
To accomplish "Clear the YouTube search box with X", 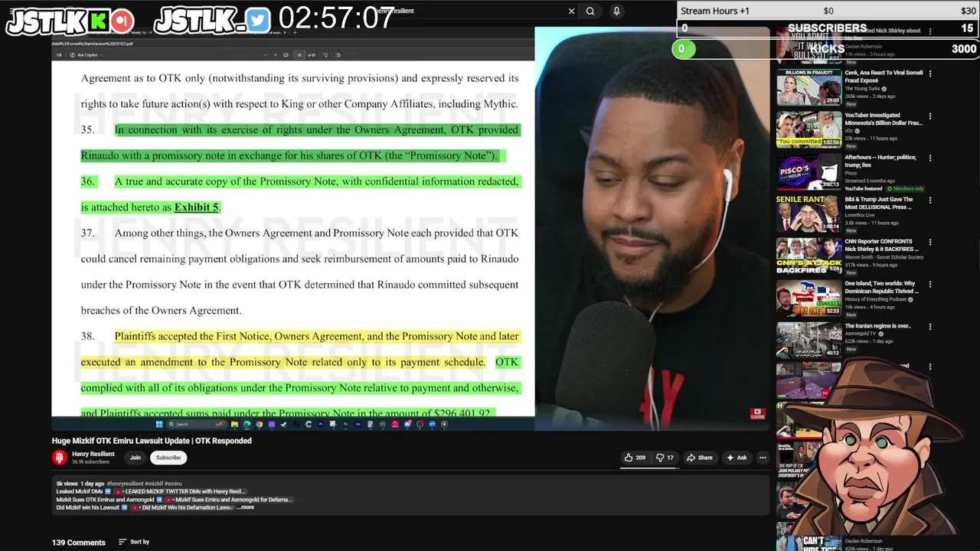I will (x=571, y=11).
